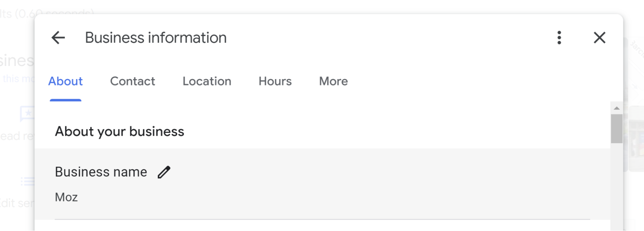Click the Business name label
644x231 pixels.
[101, 172]
